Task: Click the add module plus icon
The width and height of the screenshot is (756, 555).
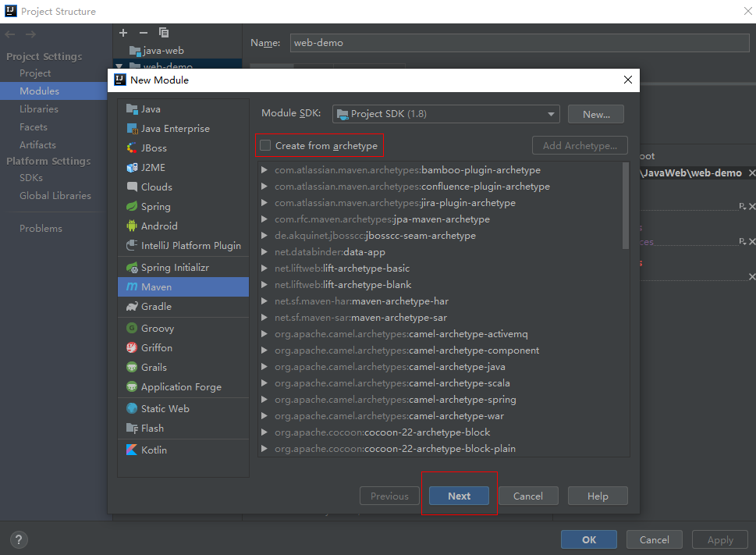Action: coord(123,33)
